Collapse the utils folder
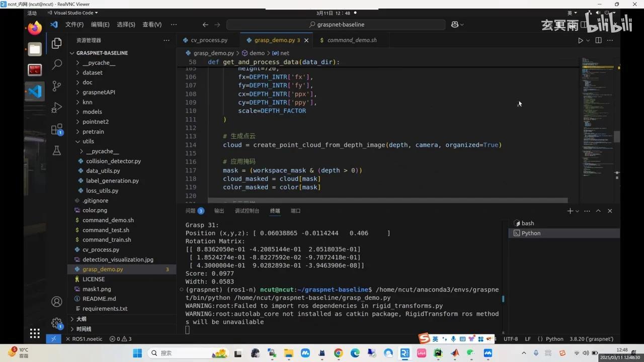Image resolution: width=644 pixels, height=362 pixels. tap(88, 141)
